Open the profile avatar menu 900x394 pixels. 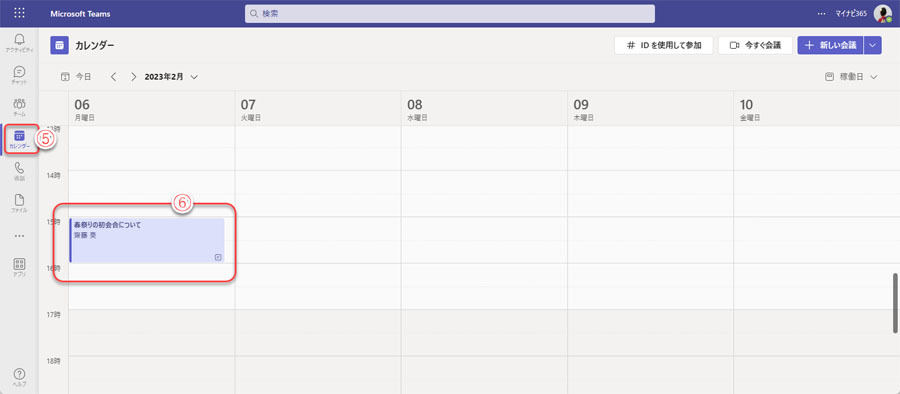tap(882, 13)
